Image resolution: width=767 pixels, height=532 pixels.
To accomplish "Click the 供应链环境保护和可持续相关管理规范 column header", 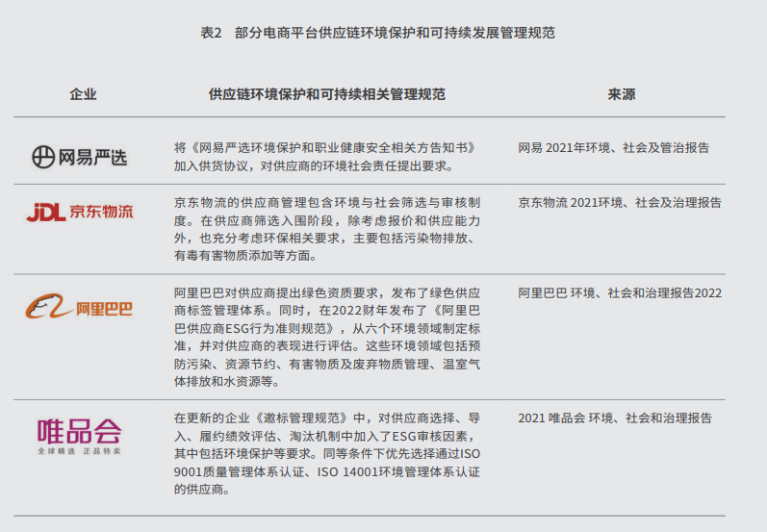I will coord(327,94).
